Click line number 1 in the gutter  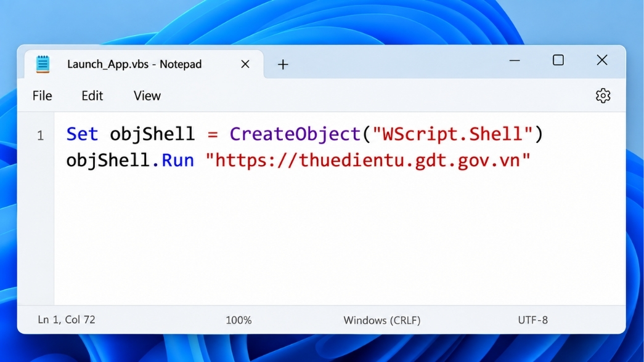pos(40,135)
